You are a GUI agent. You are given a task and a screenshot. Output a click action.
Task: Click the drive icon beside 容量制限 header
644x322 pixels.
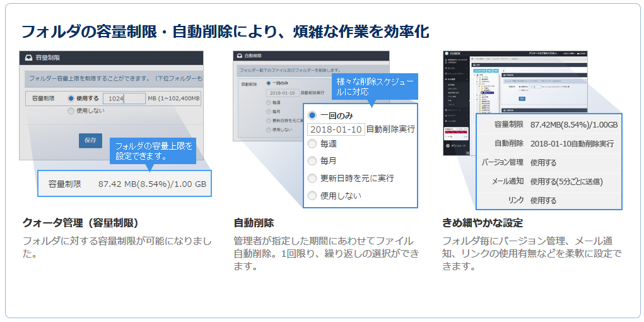[28, 57]
